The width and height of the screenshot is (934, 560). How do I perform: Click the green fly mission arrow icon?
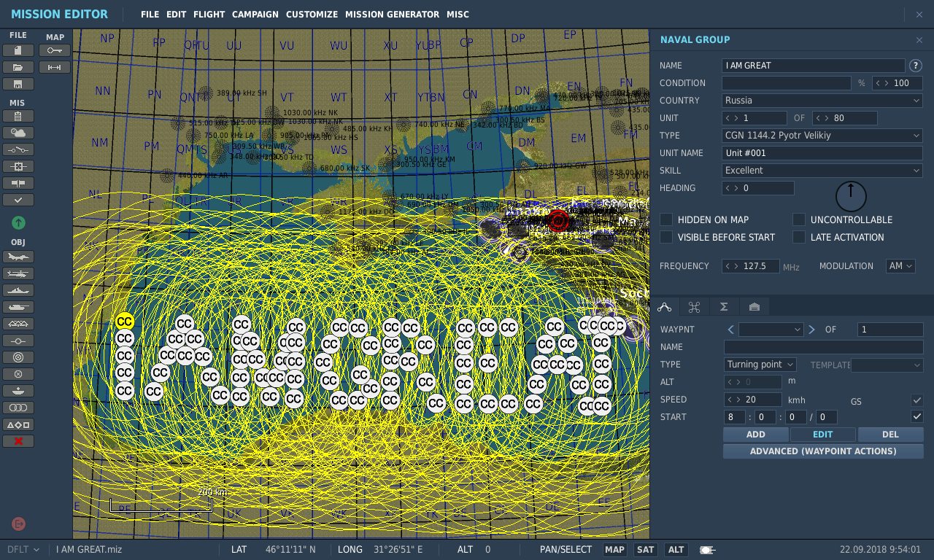point(18,222)
